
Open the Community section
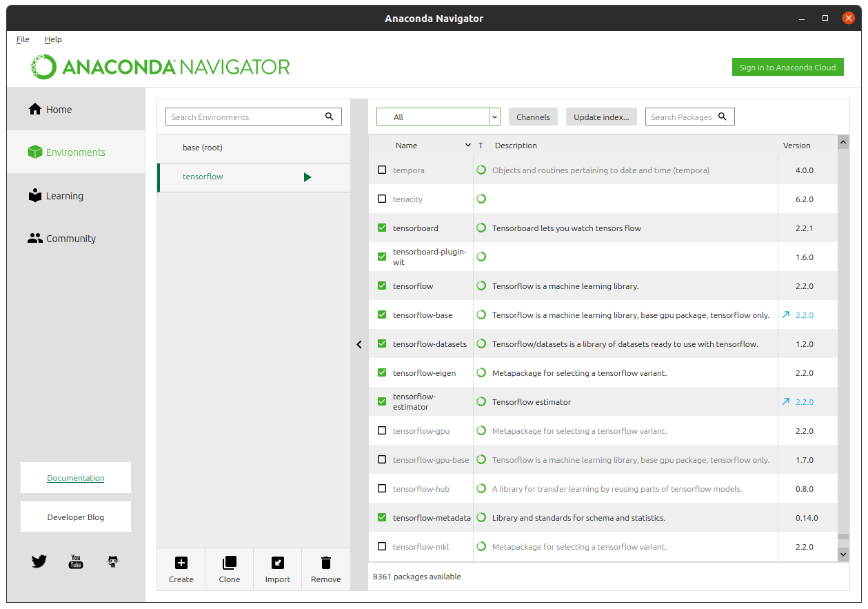pyautogui.click(x=76, y=239)
